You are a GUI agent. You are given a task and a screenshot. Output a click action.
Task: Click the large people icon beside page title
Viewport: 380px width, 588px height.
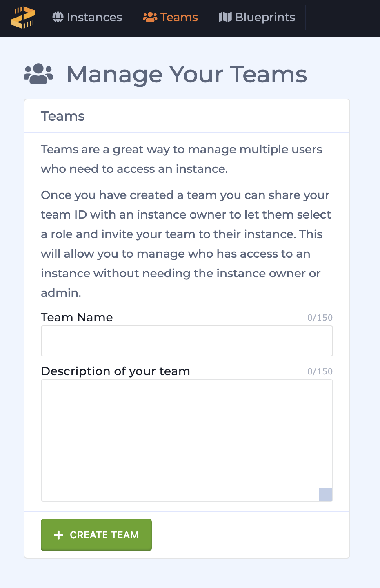tap(38, 74)
